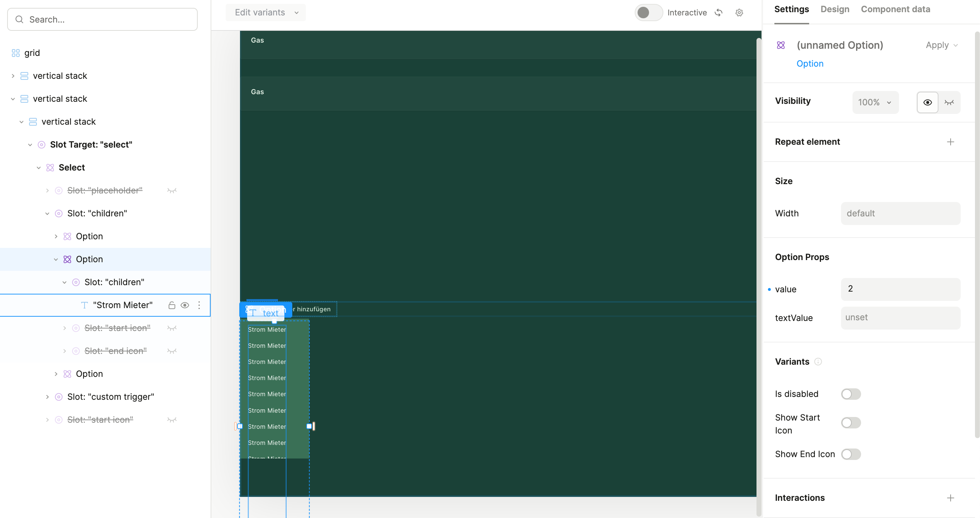Add an interaction with plus icon
Screen dimensions: 980x518
tap(950, 498)
